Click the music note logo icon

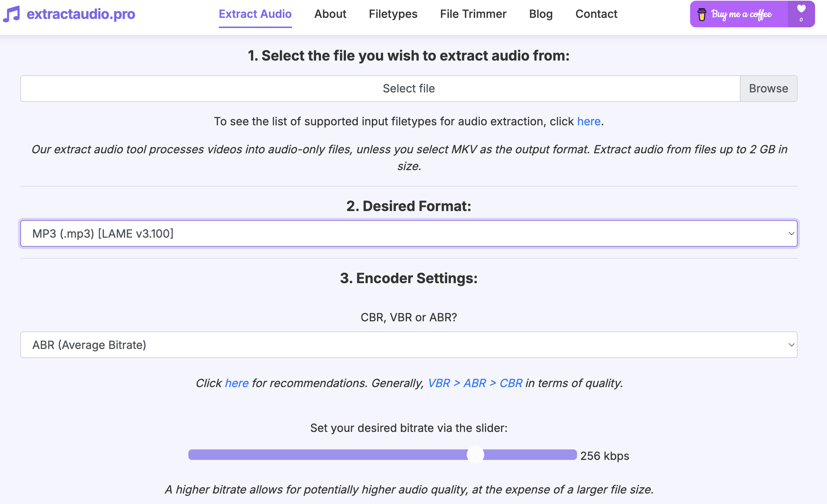[x=11, y=14]
